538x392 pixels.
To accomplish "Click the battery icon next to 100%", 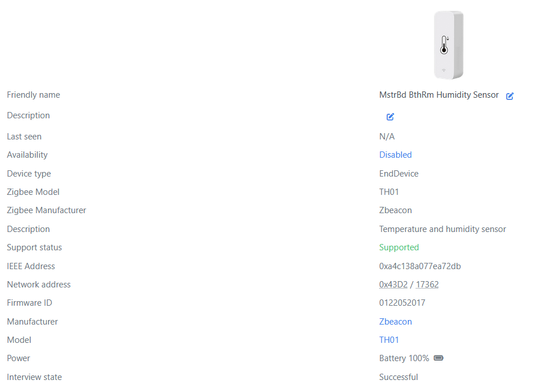I will 439,358.
